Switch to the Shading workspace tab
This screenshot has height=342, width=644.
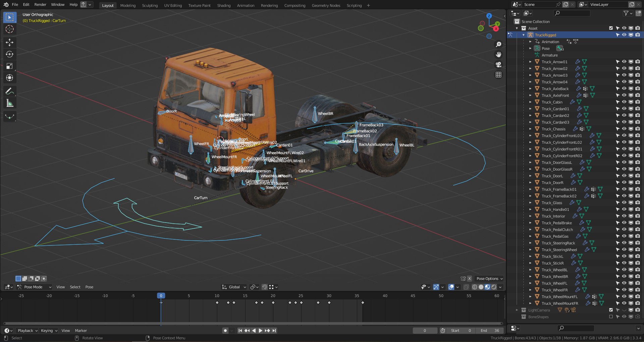(224, 5)
